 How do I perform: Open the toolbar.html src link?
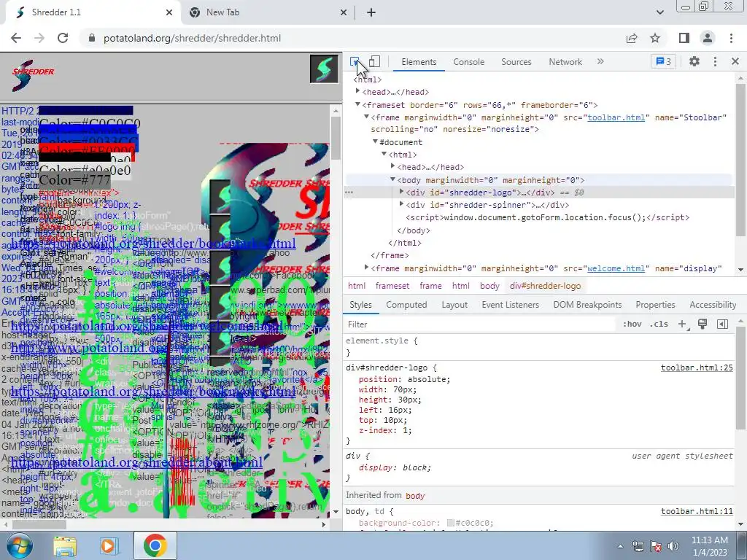(616, 117)
